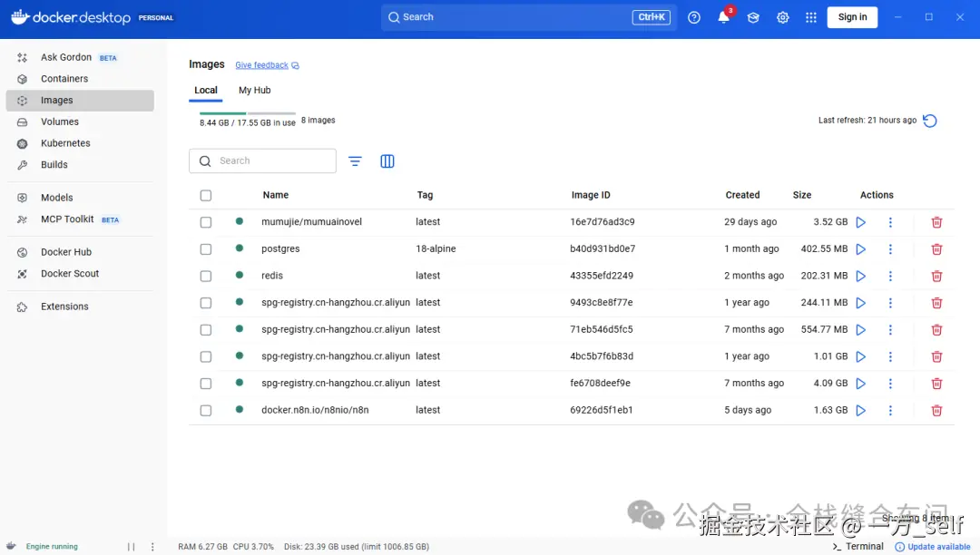Check the docker.n8n.io/n8nio/n8n row checkbox
The height and width of the screenshot is (555, 980).
(206, 410)
